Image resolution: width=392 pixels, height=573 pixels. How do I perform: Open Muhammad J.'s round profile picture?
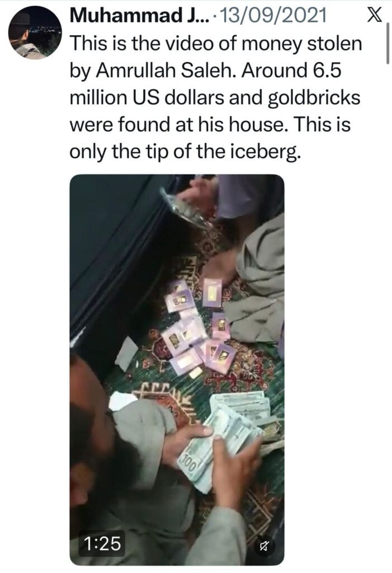click(35, 32)
